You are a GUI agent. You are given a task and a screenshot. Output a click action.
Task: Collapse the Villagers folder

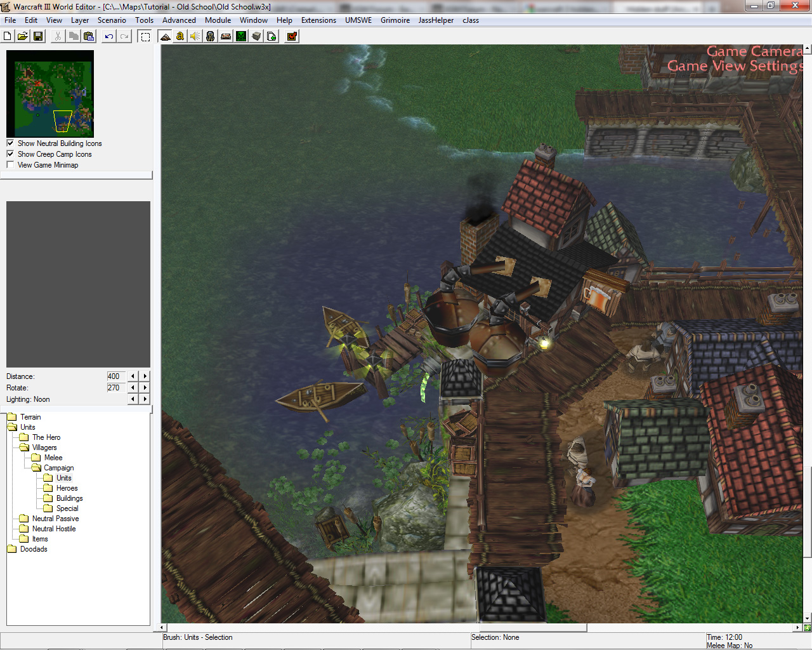tap(44, 448)
